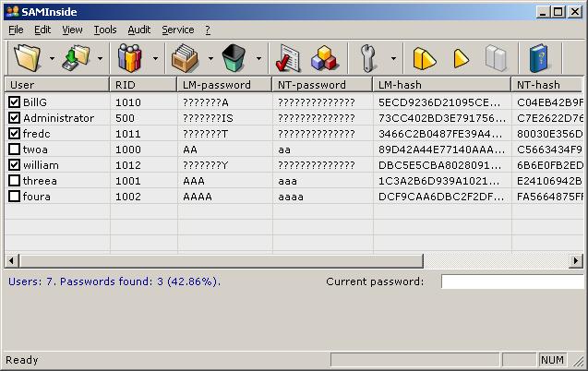
Task: Open the wrench settings icon
Action: 368,58
